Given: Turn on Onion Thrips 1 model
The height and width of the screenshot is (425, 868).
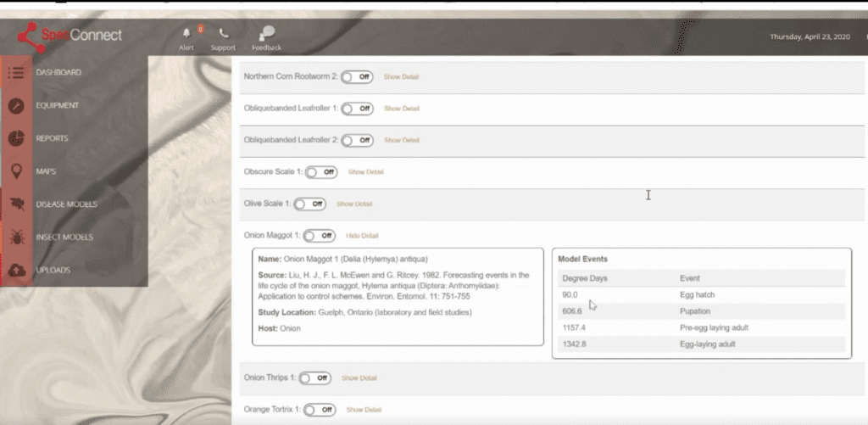Looking at the screenshot, I should click(x=314, y=377).
